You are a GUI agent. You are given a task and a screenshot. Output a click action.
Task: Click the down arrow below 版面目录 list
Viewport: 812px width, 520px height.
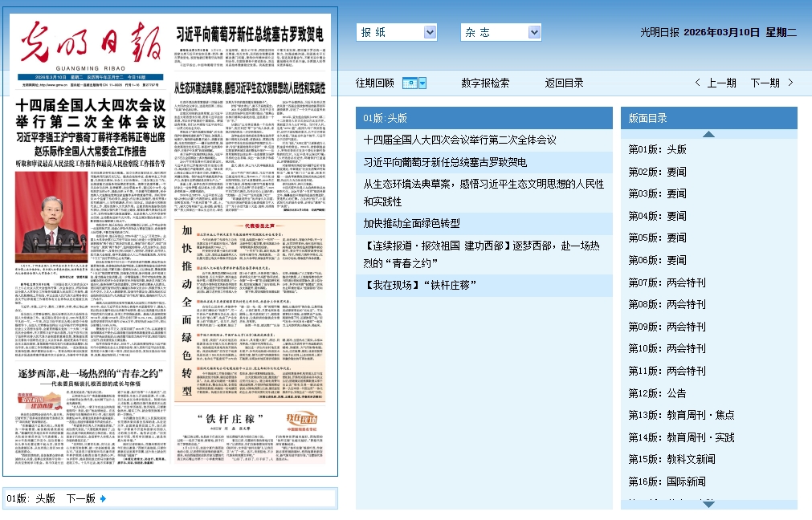[x=708, y=504]
